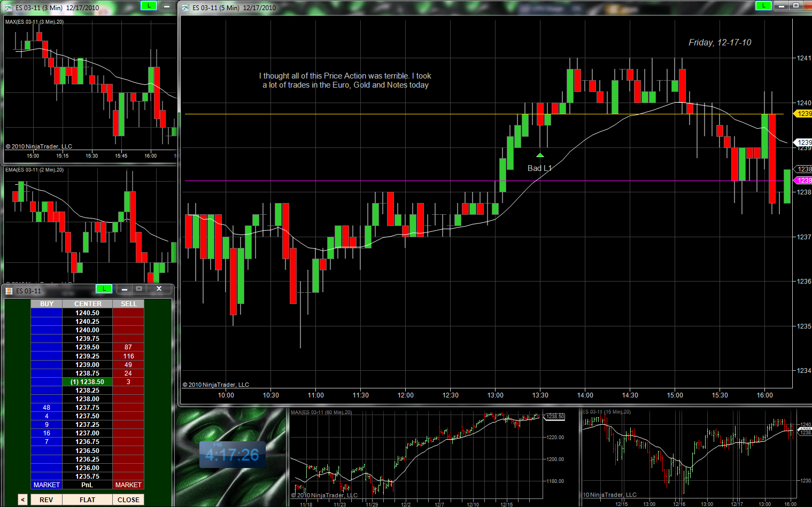The width and height of the screenshot is (812, 507).
Task: Click the SELL column header
Action: coord(128,304)
